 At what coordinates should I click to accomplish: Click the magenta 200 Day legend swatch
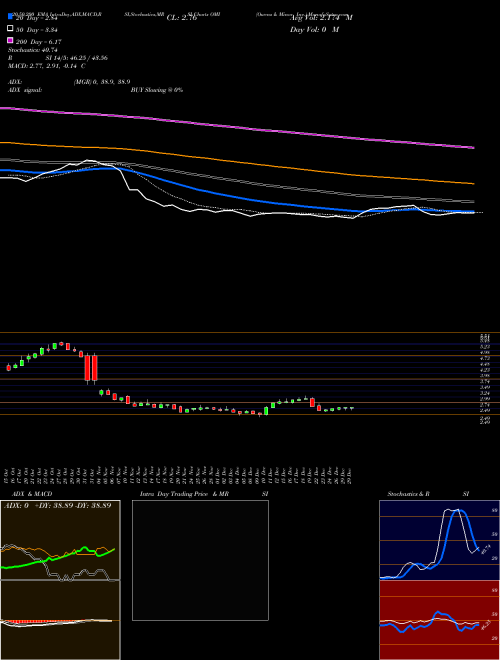click(10, 40)
